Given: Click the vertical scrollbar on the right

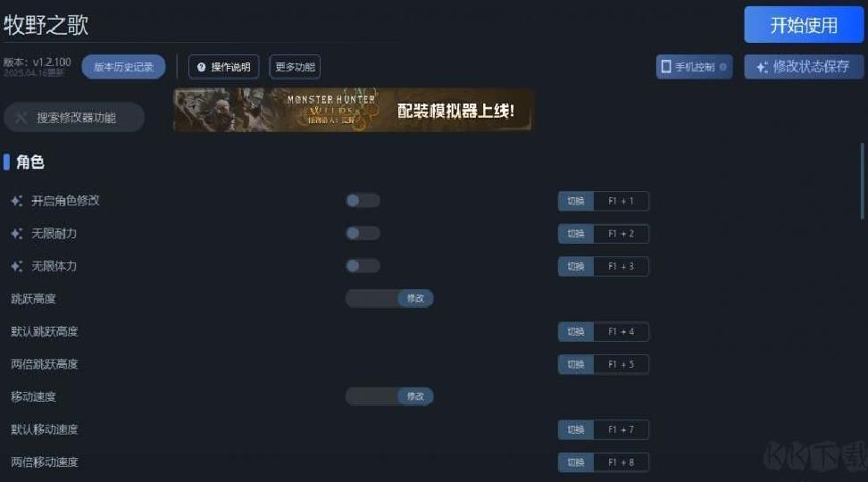Looking at the screenshot, I should [862, 181].
